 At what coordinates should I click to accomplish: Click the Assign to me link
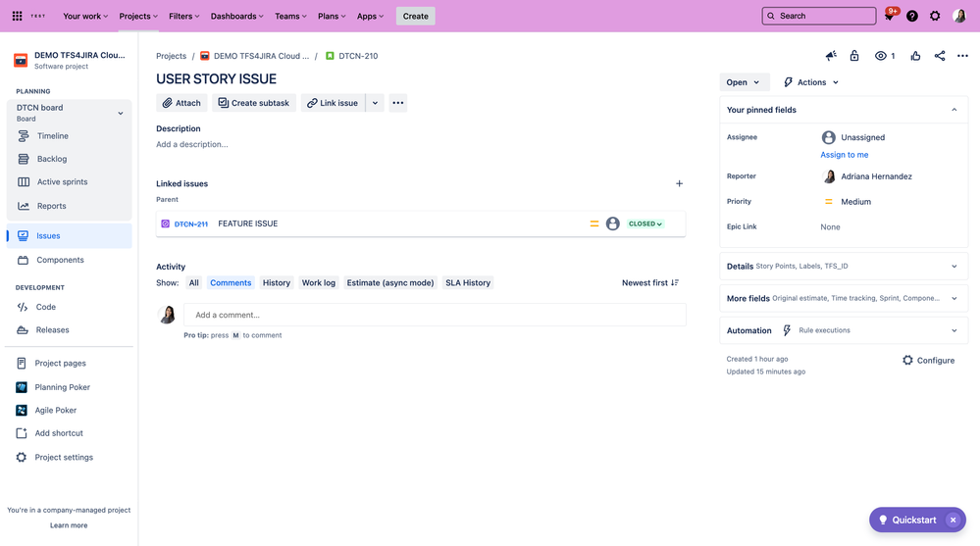coord(845,155)
